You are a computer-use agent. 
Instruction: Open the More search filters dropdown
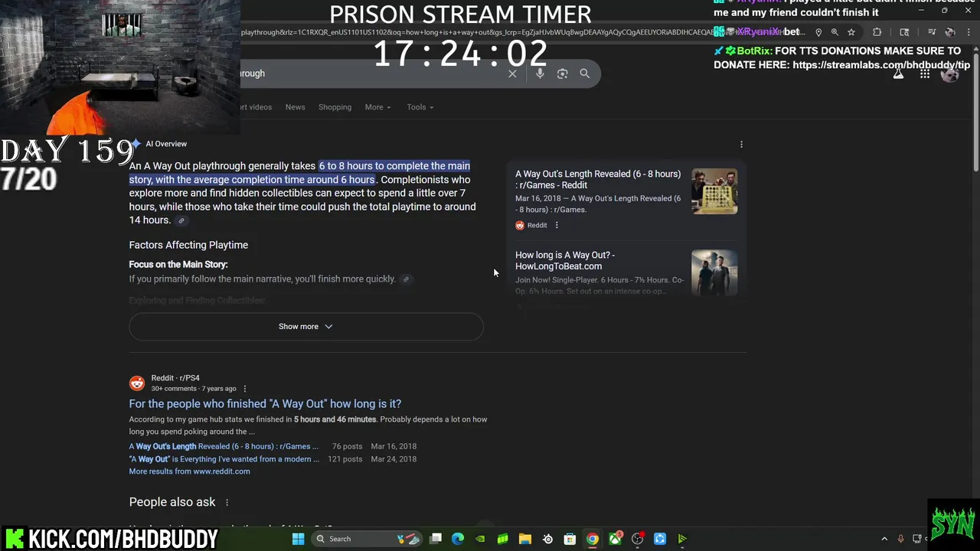click(378, 107)
